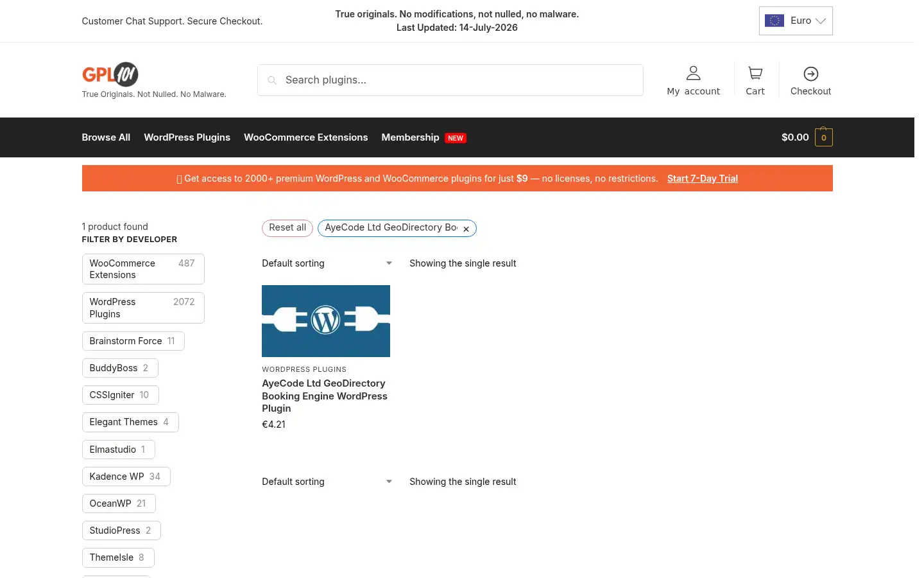Click the NEW badge beside Membership
This screenshot has width=924, height=578.
(456, 138)
